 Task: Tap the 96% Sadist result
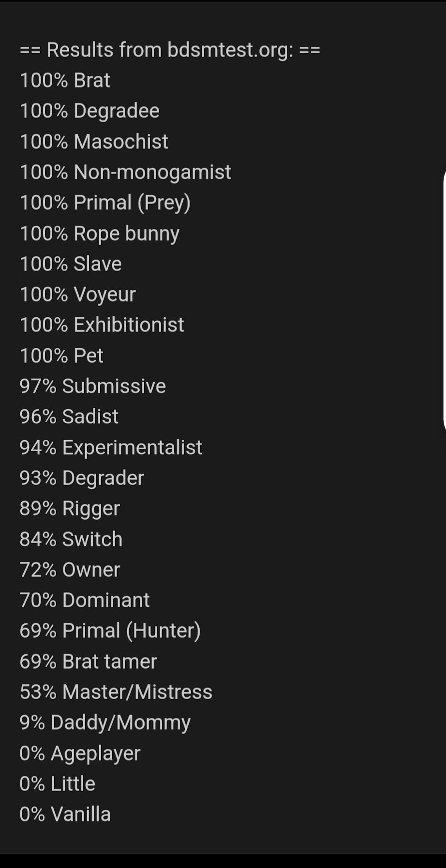pyautogui.click(x=69, y=417)
